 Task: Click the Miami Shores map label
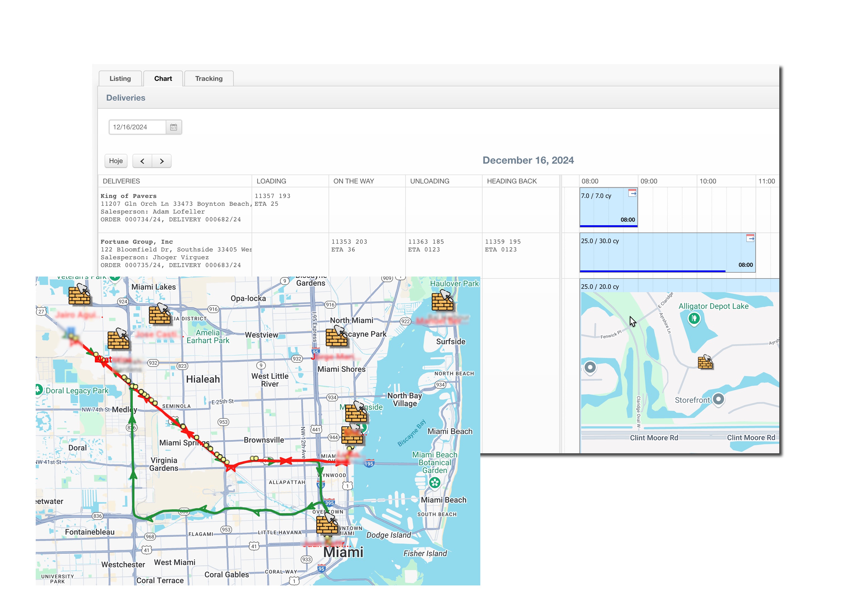pos(341,369)
